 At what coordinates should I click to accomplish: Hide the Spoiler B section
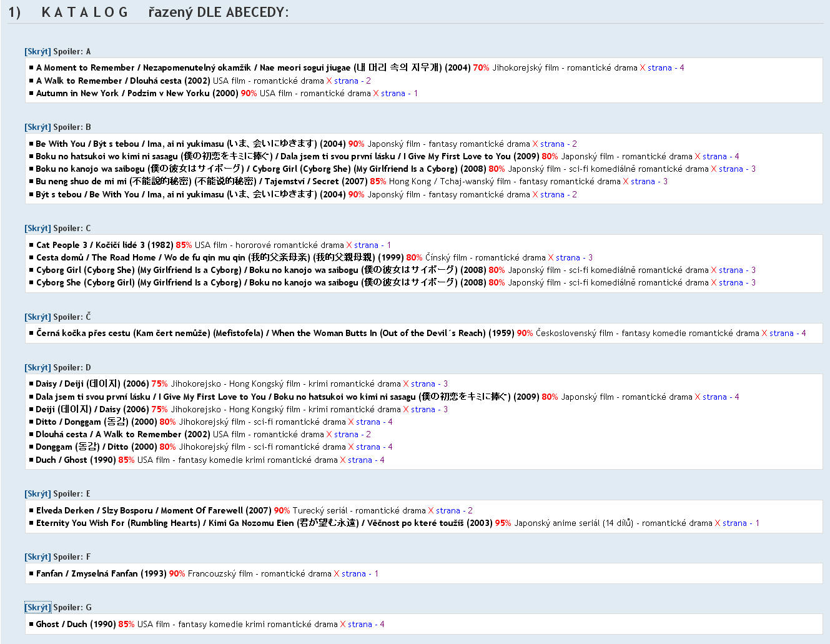coord(37,127)
